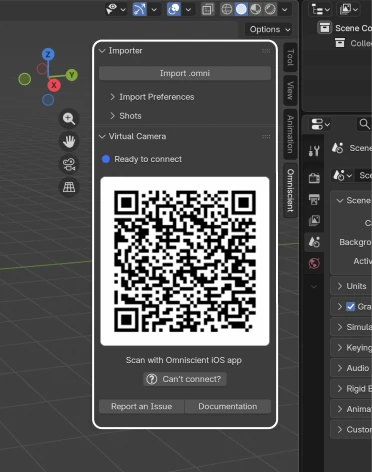Click the negative Z axis gizmo circle
This screenshot has width=372, height=472.
pyautogui.click(x=48, y=100)
